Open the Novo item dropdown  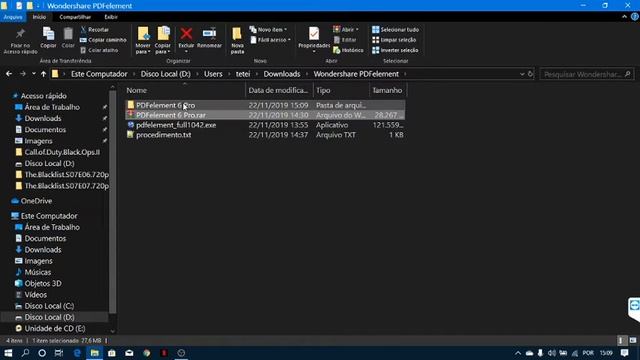pyautogui.click(x=268, y=29)
